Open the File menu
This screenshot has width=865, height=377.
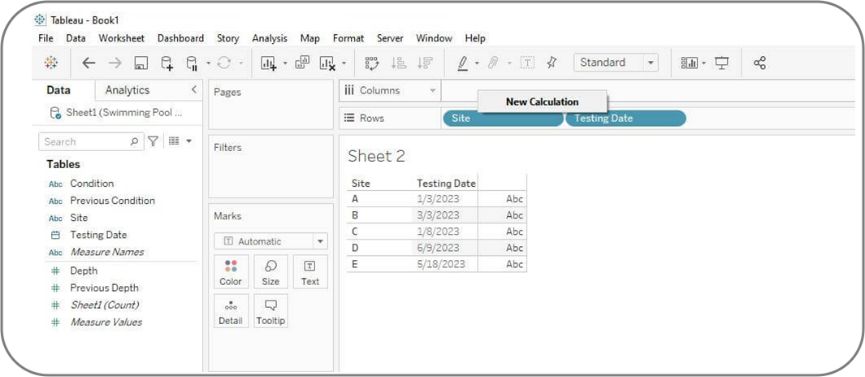tap(46, 38)
